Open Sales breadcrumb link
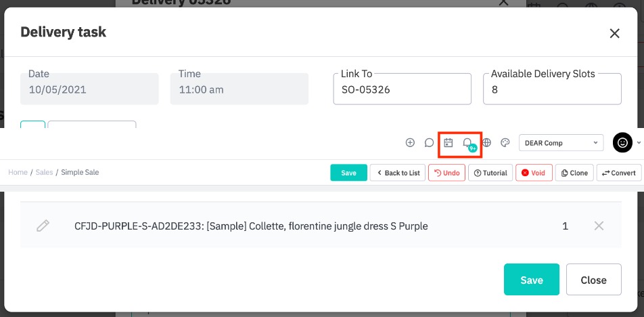Screen dimensions: 644x317 [44, 173]
